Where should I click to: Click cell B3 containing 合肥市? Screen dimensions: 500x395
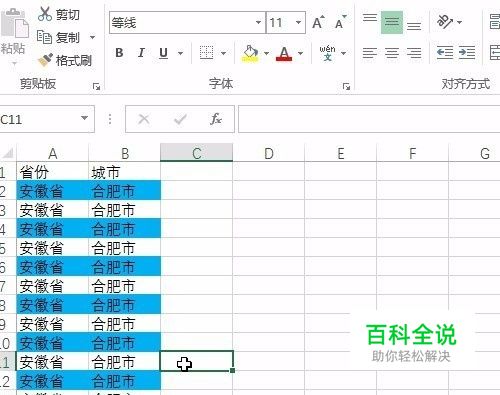click(x=125, y=210)
